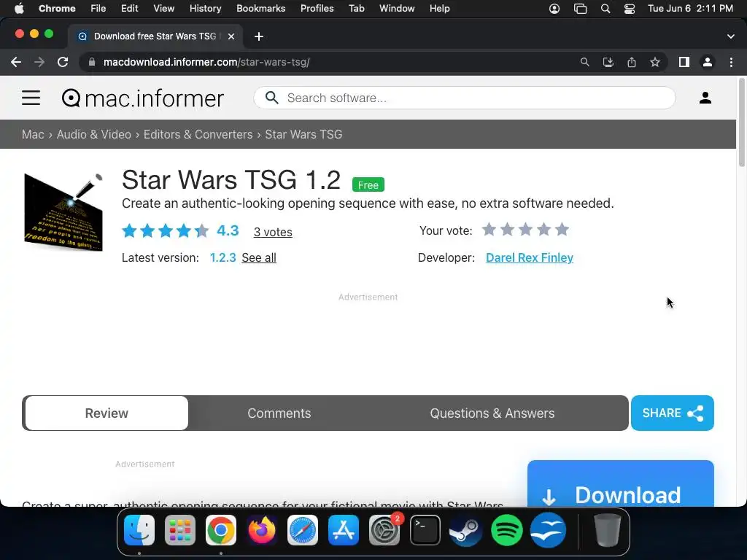Open the Trash in the Dock

(x=608, y=530)
